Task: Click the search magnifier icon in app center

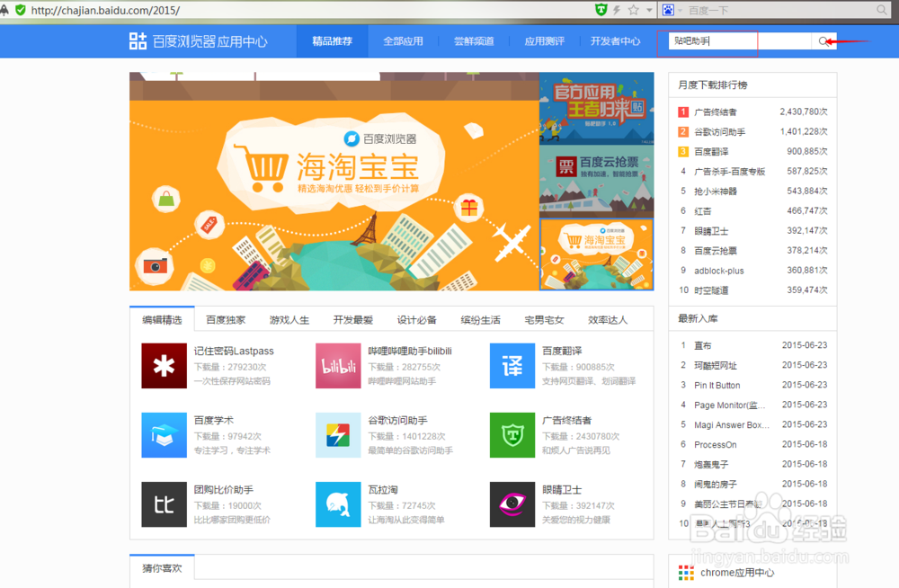Action: coord(823,41)
